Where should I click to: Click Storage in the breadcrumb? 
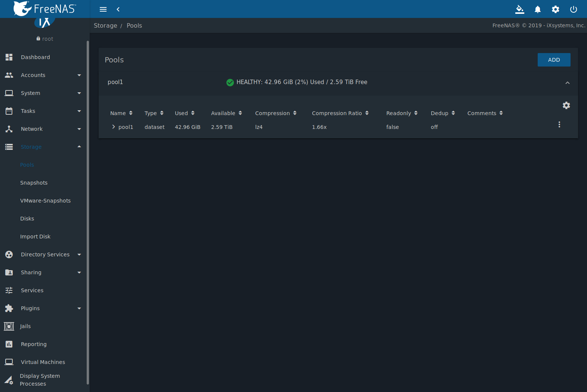coord(105,25)
